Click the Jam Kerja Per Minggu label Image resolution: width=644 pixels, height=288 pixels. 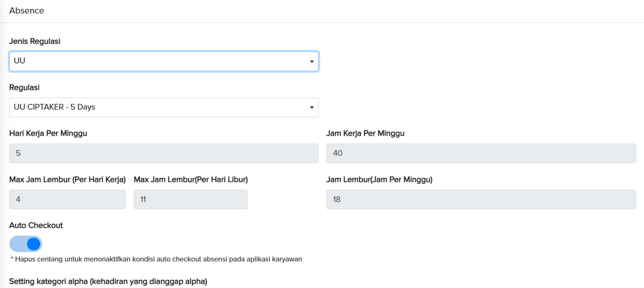pos(365,133)
